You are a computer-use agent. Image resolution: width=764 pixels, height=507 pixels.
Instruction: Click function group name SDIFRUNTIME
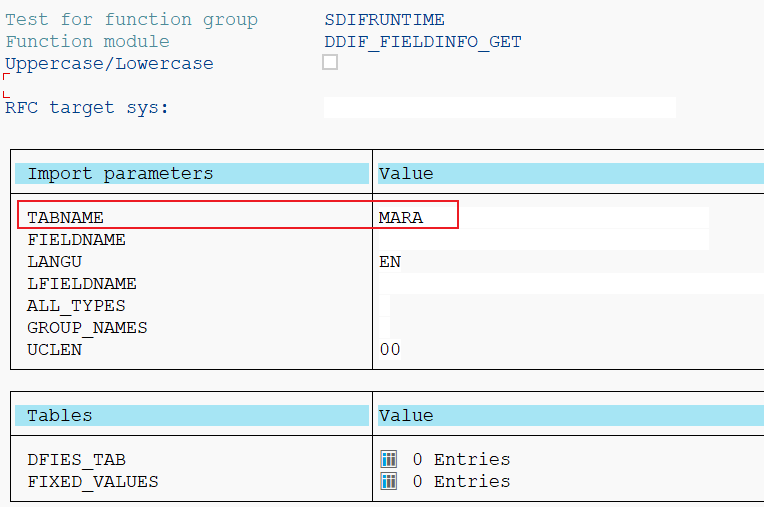pyautogui.click(x=384, y=19)
